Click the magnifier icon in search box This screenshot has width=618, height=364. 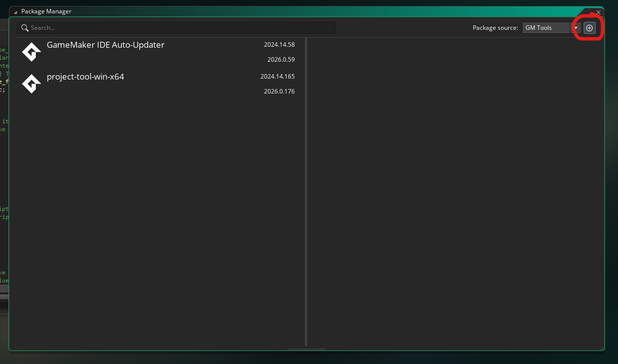(24, 28)
